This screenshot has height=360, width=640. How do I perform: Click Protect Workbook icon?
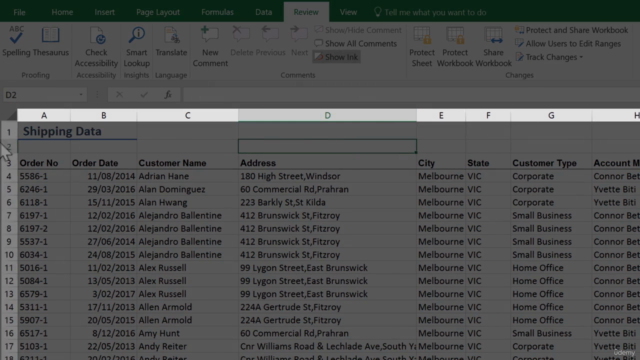455,36
